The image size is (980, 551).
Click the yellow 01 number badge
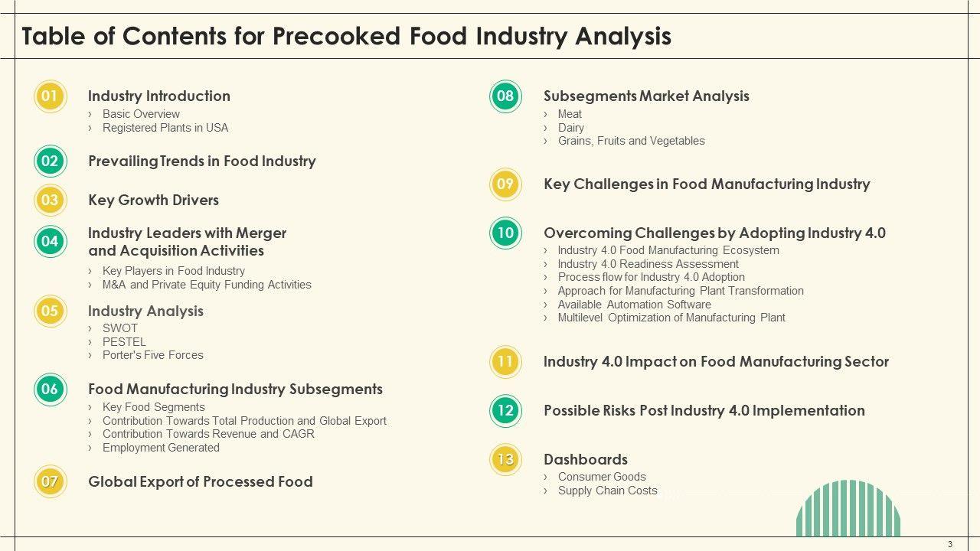50,96
